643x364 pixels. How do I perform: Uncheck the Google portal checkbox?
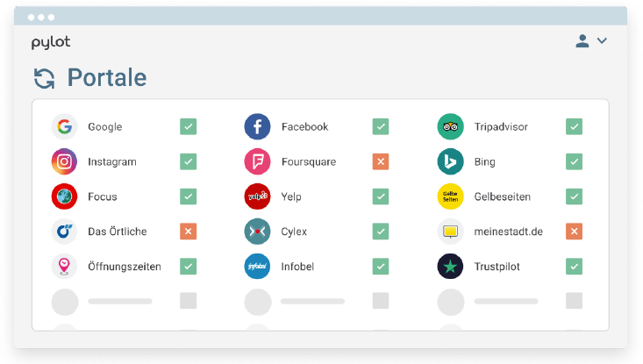coord(188,127)
